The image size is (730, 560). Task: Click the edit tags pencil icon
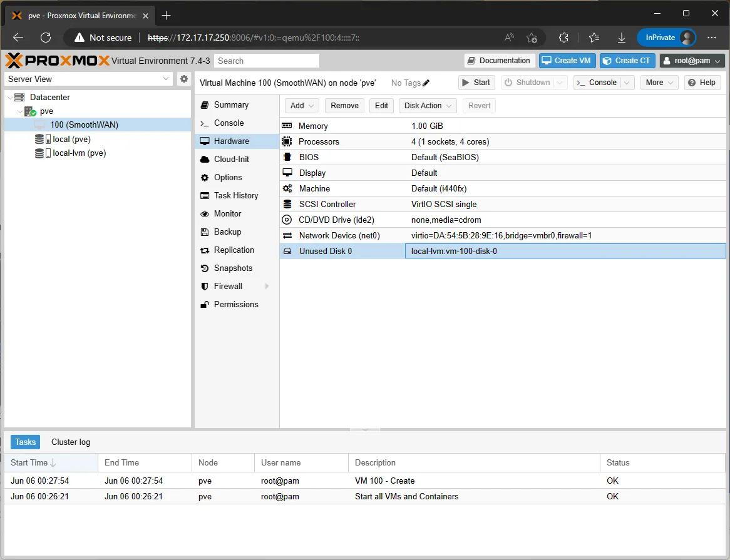point(426,83)
